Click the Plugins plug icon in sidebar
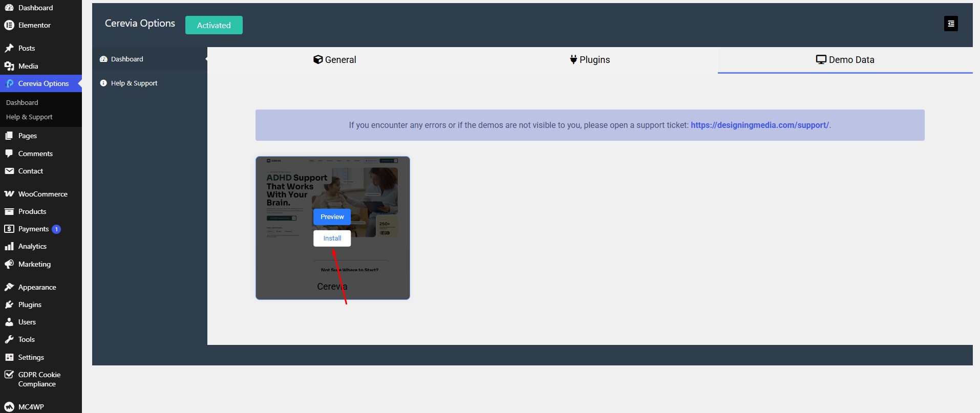Screen dimensions: 980x413 pos(9,305)
